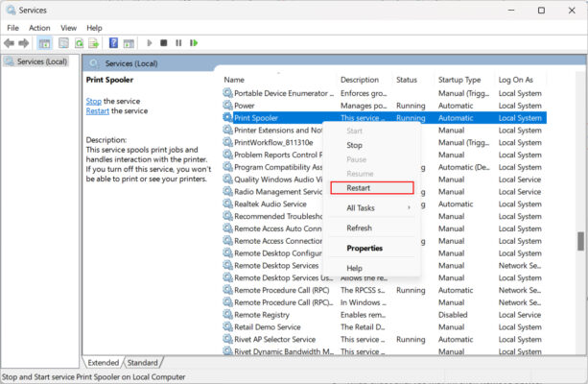Expand the All Tasks submenu arrow
The height and width of the screenshot is (384, 588).
tap(409, 207)
